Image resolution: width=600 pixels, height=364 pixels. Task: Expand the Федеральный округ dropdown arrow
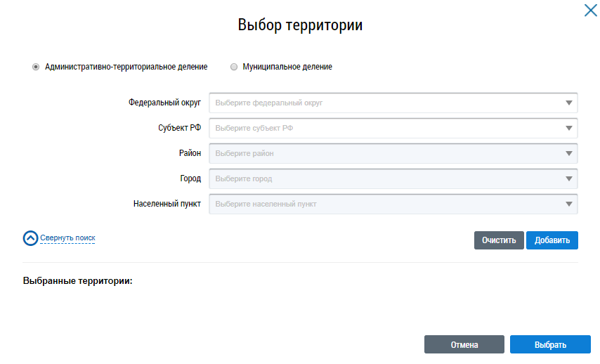pyautogui.click(x=569, y=103)
